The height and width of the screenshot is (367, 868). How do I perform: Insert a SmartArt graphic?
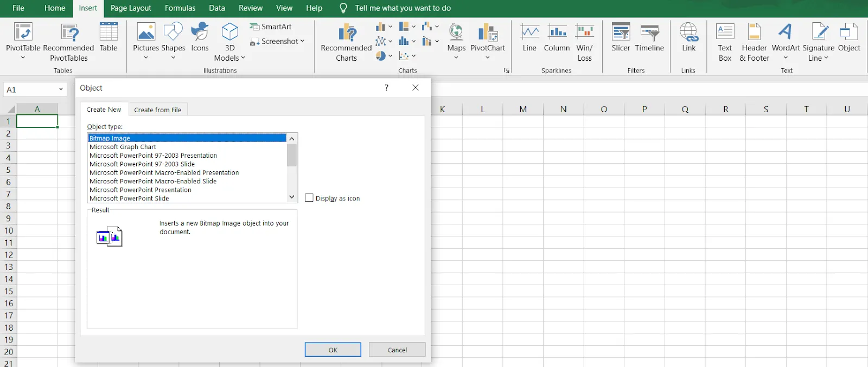271,27
